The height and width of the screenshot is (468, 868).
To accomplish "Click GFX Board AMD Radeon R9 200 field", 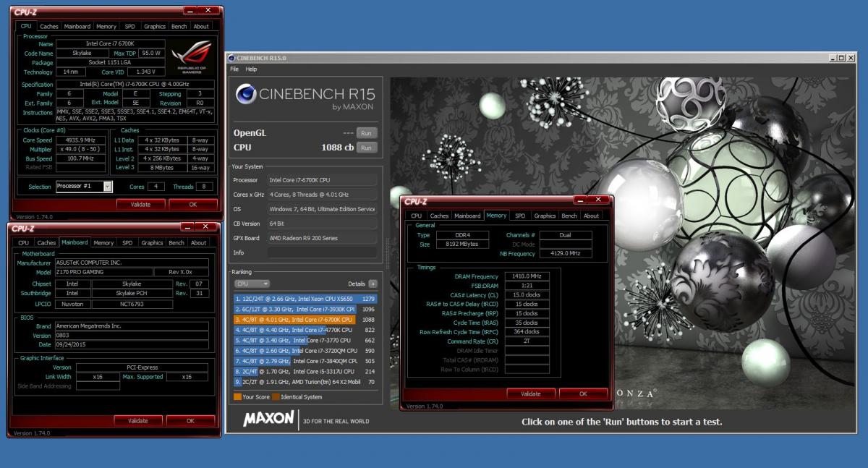I will coord(323,238).
